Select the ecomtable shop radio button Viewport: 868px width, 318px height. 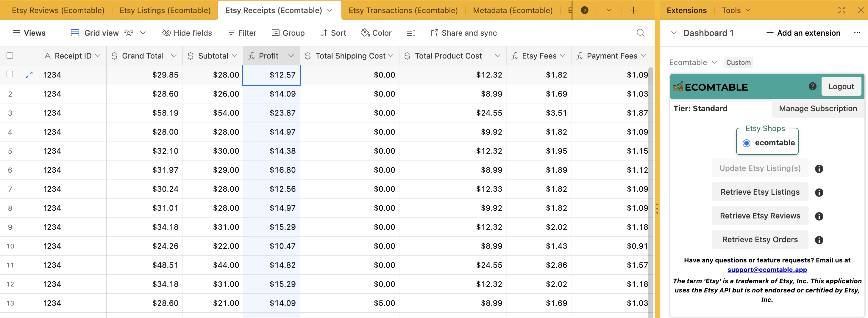[746, 143]
